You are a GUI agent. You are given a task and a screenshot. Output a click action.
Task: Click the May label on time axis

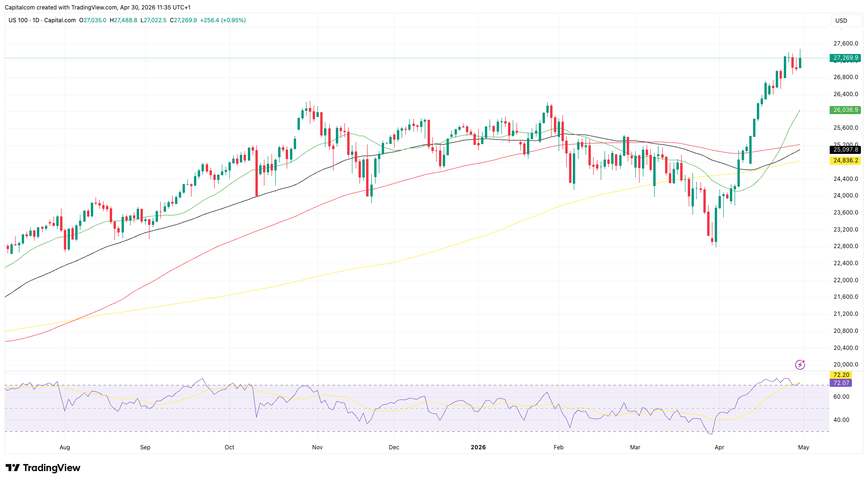804,447
